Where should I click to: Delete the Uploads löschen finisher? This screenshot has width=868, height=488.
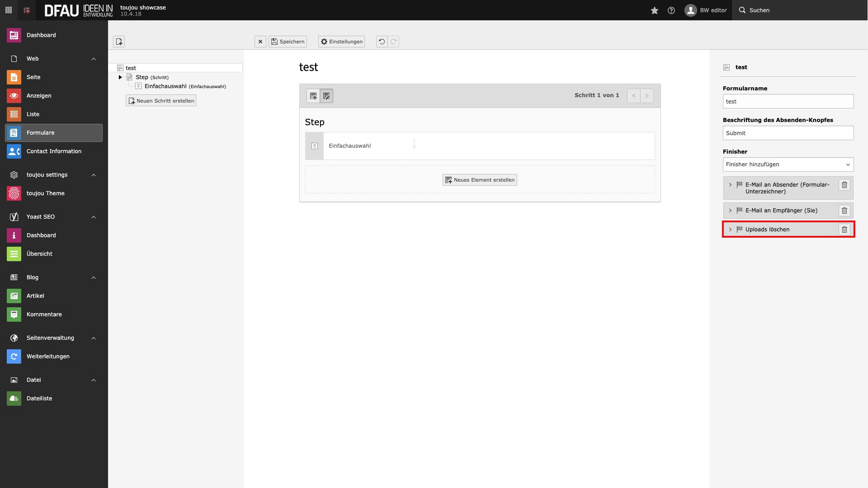point(844,230)
